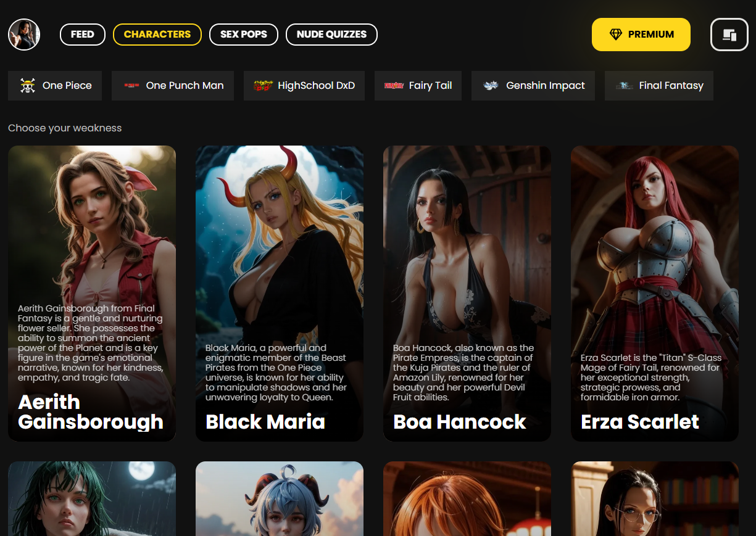Open the green-haired character card
Screen dimensions: 756x536
coord(92,498)
